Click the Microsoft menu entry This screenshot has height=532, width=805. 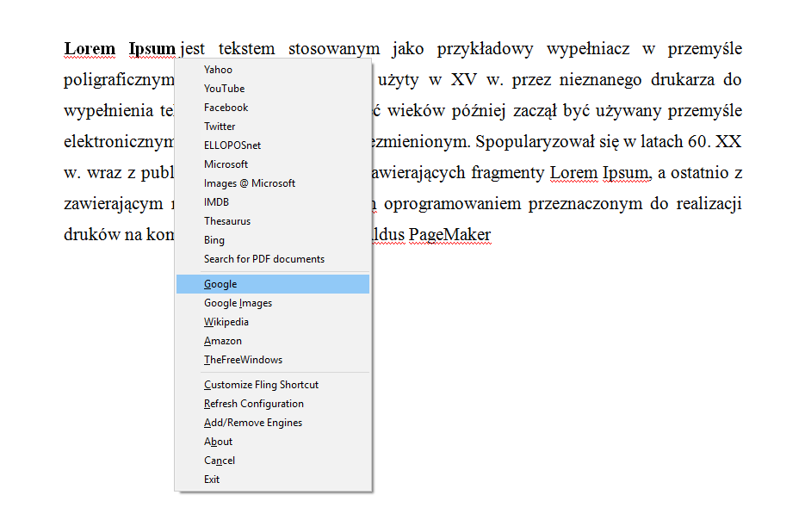click(x=273, y=164)
